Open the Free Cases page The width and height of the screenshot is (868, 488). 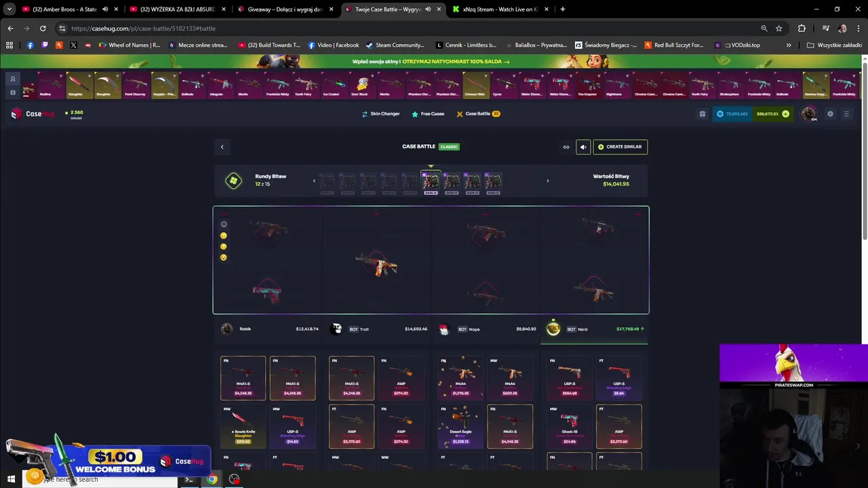pos(428,114)
